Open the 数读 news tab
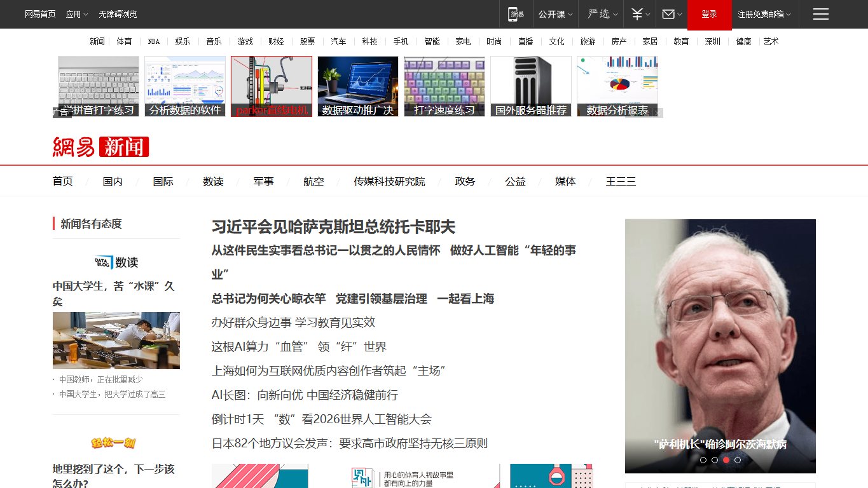Viewport: 868px width, 488px height. (x=213, y=181)
